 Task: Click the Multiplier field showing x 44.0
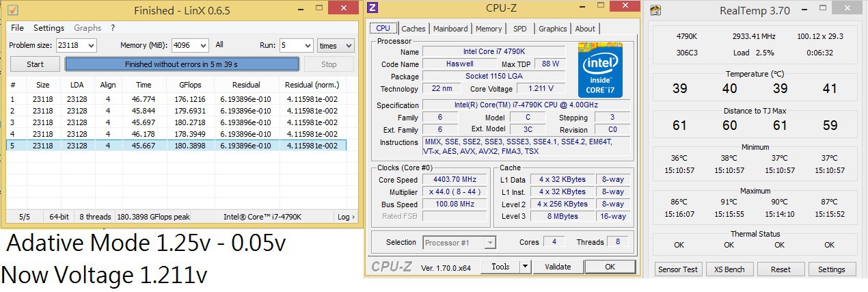[455, 192]
